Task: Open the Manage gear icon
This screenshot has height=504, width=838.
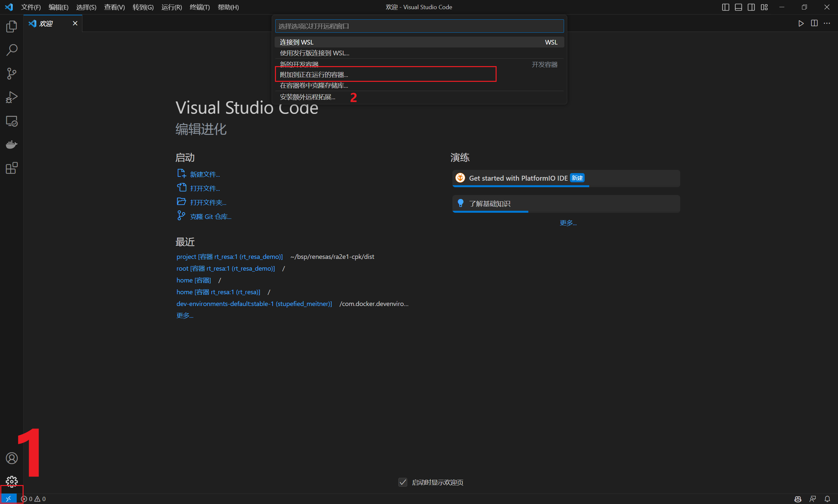Action: [x=11, y=482]
